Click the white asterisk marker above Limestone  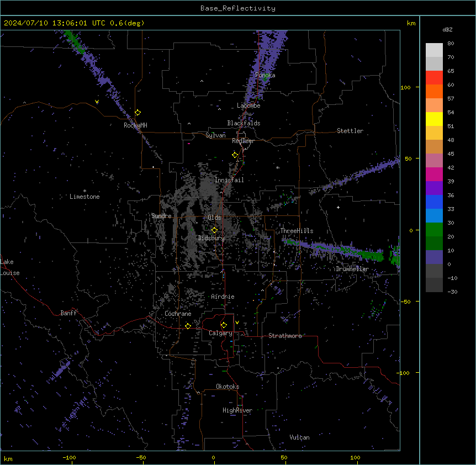coord(84,191)
